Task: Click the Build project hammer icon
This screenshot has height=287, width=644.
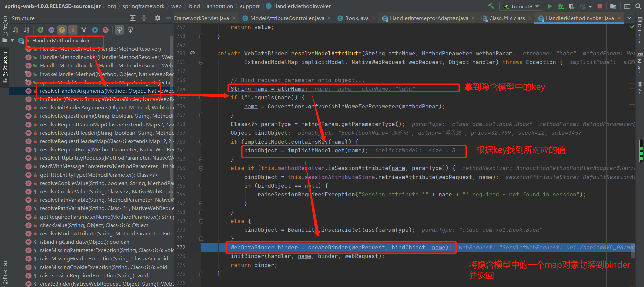Action: click(491, 6)
